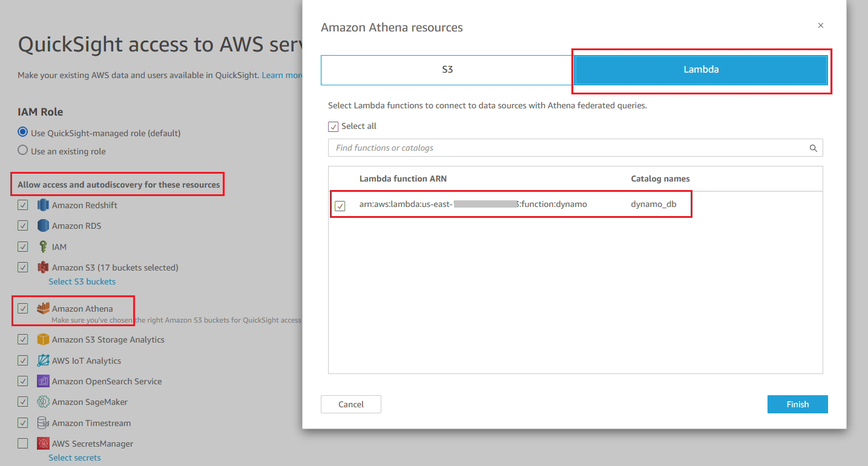Image resolution: width=868 pixels, height=466 pixels.
Task: Click the Amazon Athena resources dialog title
Action: (x=392, y=27)
